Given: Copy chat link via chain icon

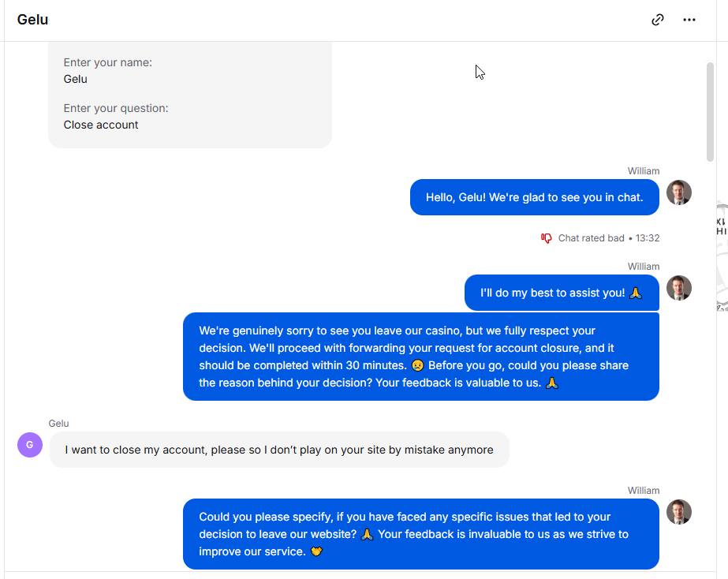Looking at the screenshot, I should coord(658,20).
